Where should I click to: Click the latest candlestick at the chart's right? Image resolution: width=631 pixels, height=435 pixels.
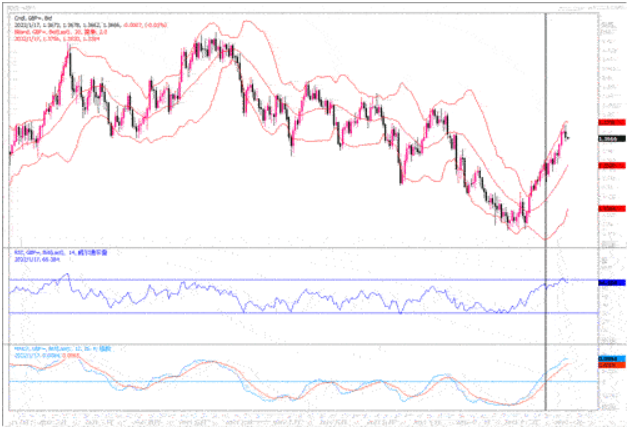pos(567,136)
